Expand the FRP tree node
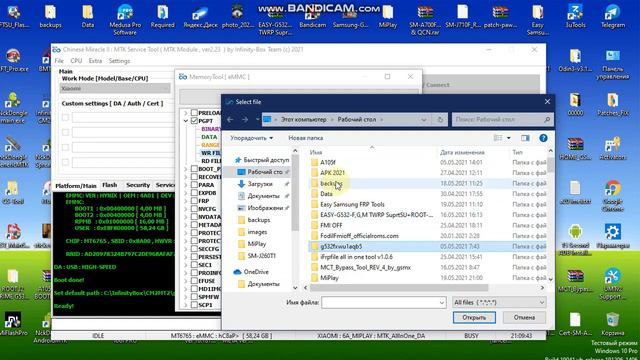Viewport: 640px width, 360px height. [186, 201]
